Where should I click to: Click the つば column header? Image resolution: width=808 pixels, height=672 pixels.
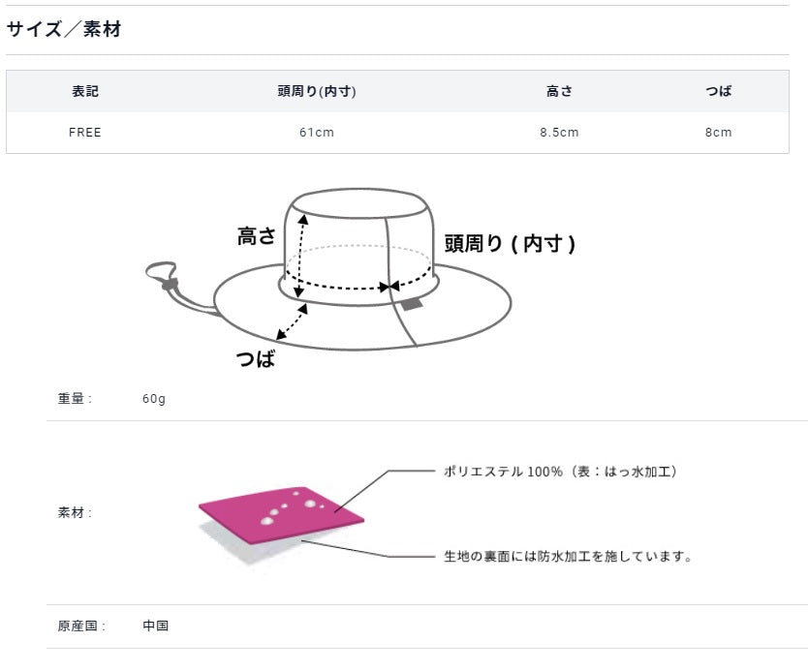click(718, 92)
